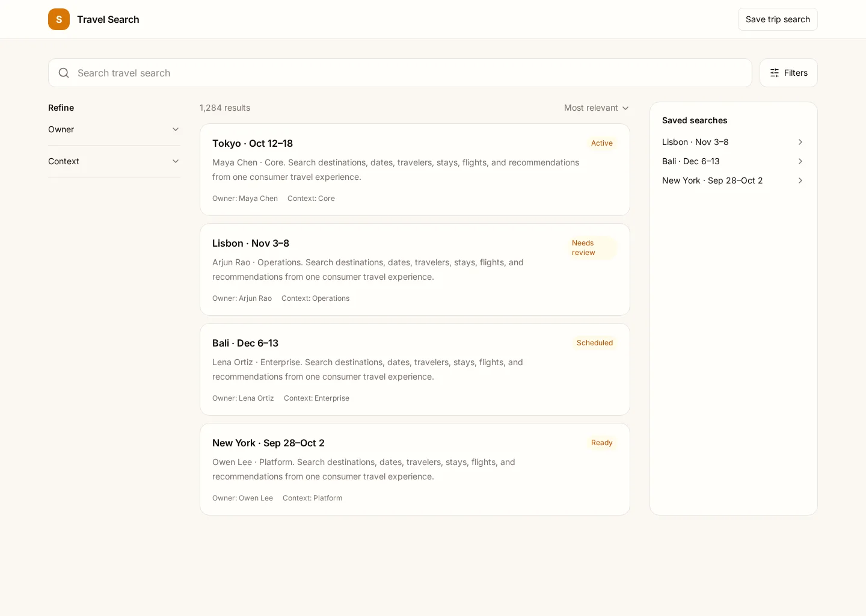
Task: Click Context: Platform tag
Action: point(313,498)
